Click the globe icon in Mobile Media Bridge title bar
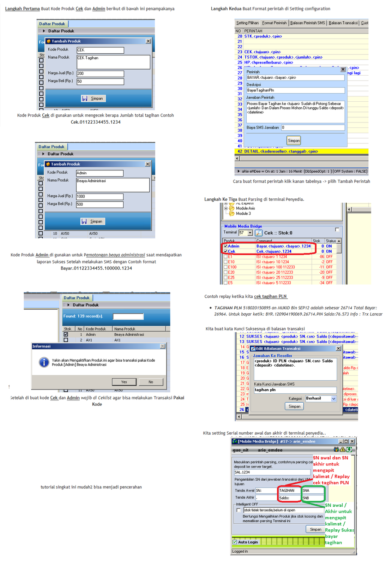 (x=235, y=441)
